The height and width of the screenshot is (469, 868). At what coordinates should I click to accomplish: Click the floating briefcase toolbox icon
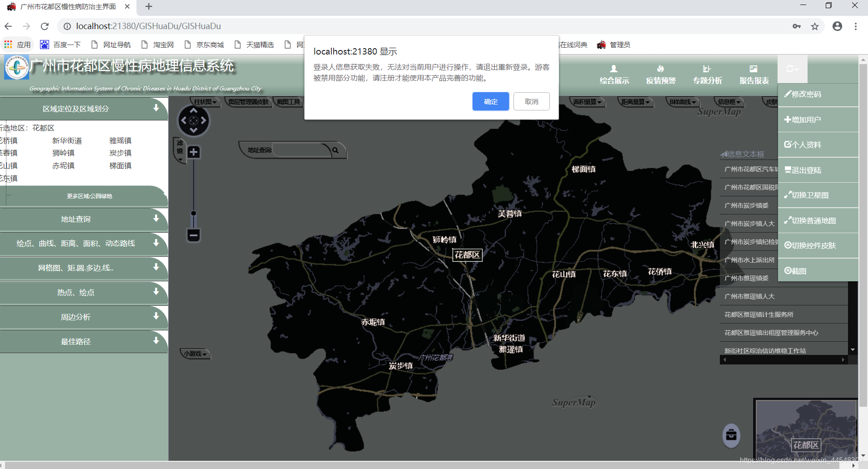731,435
